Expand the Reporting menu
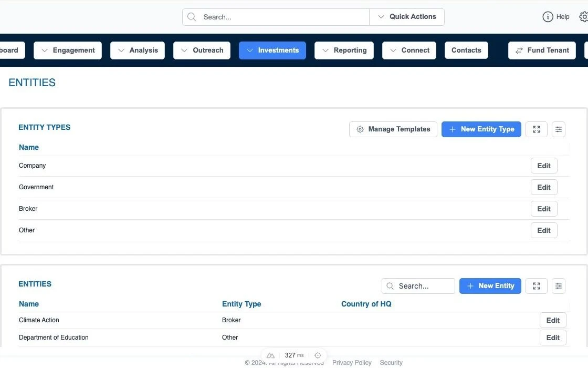 (344, 50)
